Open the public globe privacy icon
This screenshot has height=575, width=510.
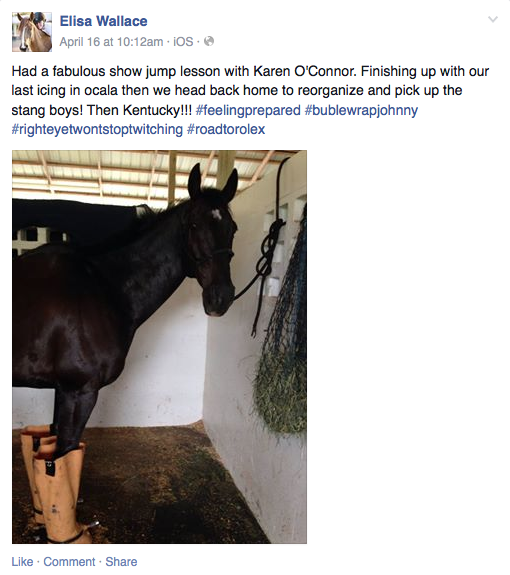coord(209,41)
